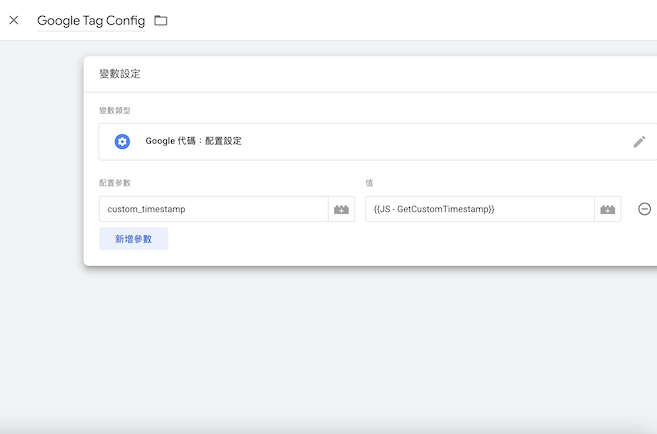
Task: Open variable picker for custom_timestamp field
Action: click(341, 209)
